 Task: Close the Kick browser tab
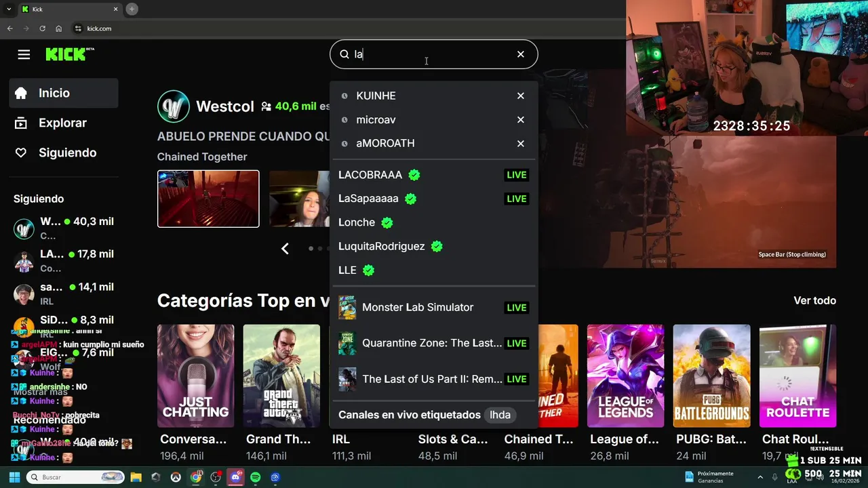pyautogui.click(x=115, y=9)
